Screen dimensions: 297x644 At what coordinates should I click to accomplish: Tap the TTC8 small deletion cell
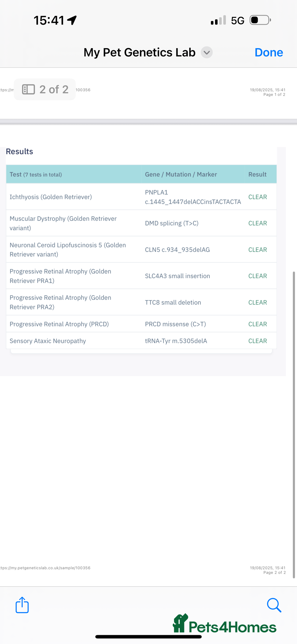pyautogui.click(x=173, y=302)
